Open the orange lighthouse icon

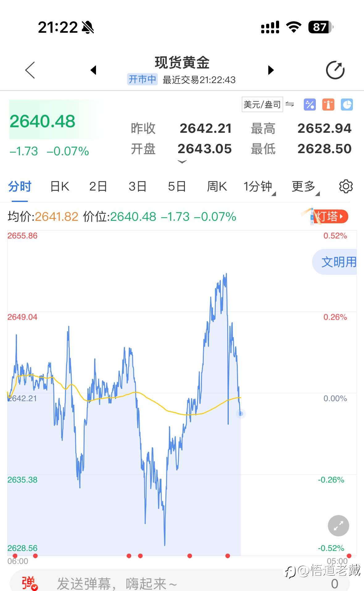click(x=328, y=105)
